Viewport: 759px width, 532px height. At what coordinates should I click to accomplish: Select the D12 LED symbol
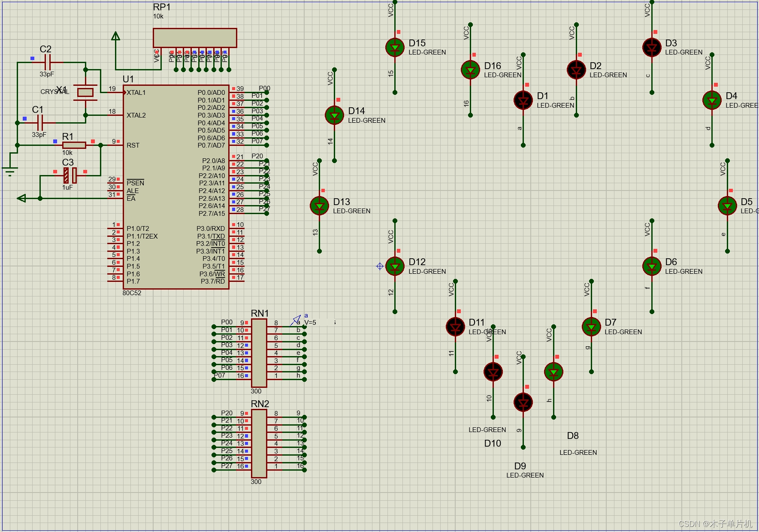point(395,266)
